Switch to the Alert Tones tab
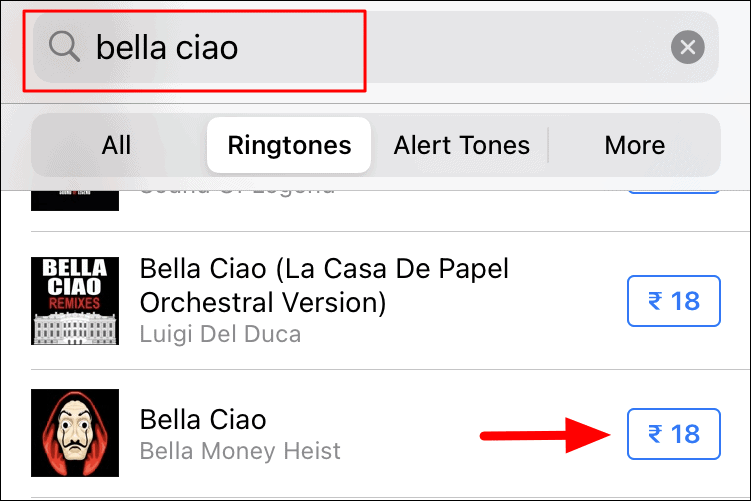Screen dimensions: 751x501 [x=461, y=145]
